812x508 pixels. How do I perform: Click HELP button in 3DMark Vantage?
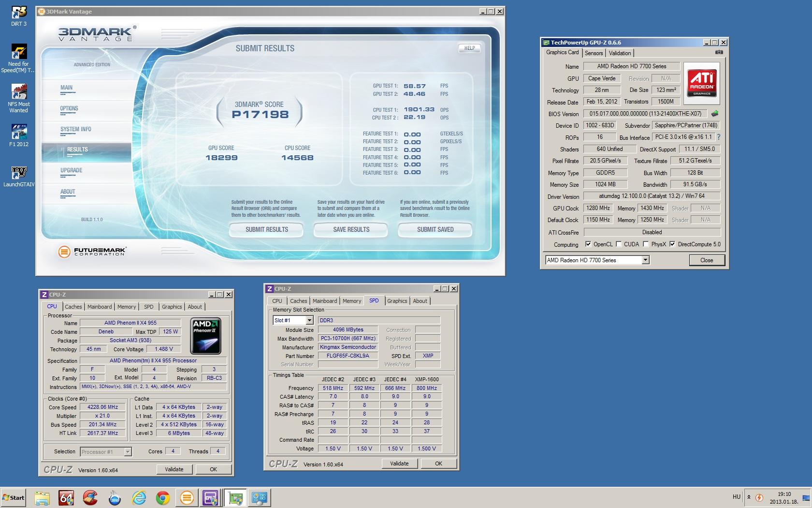(469, 48)
